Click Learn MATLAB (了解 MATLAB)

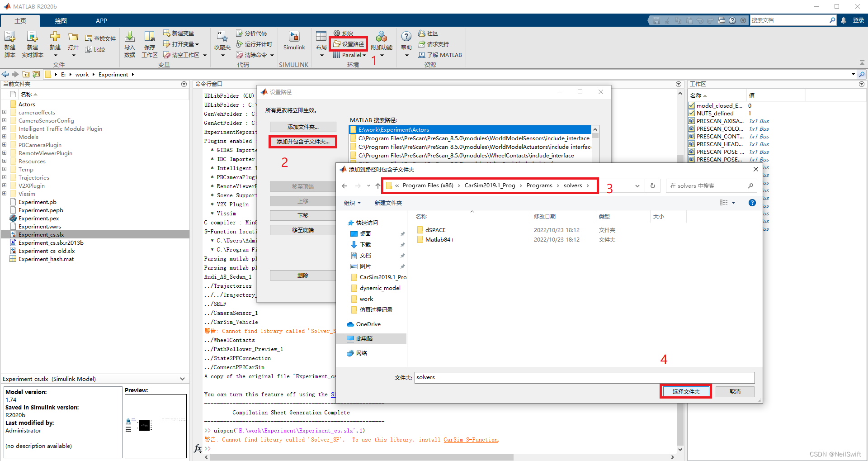(x=440, y=55)
